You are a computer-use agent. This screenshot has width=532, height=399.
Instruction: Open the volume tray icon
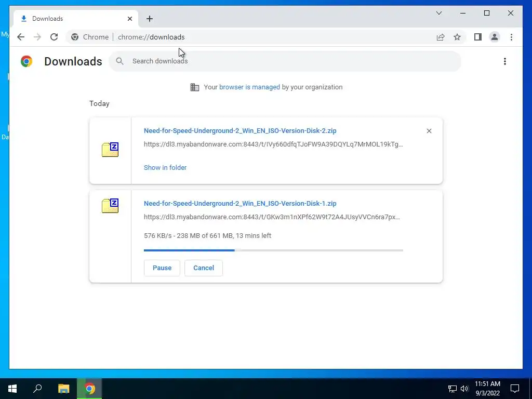coord(464,389)
